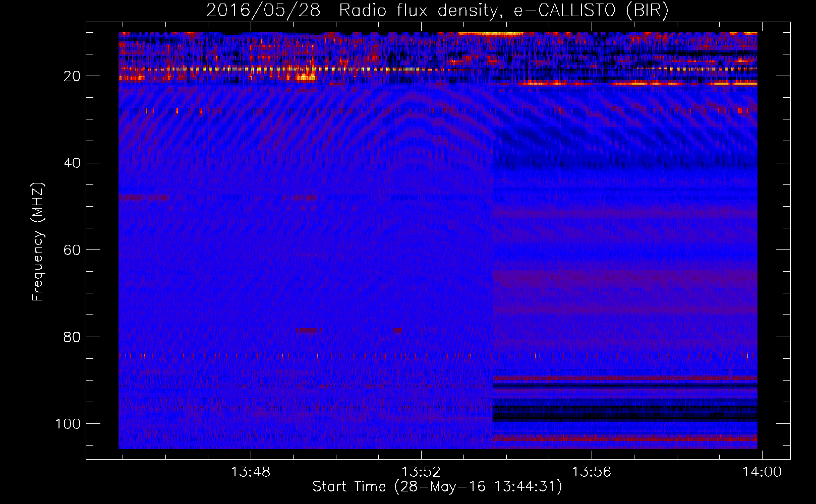This screenshot has height=504, width=816.
Task: Click the frequency tick label 60
Action: (x=72, y=250)
